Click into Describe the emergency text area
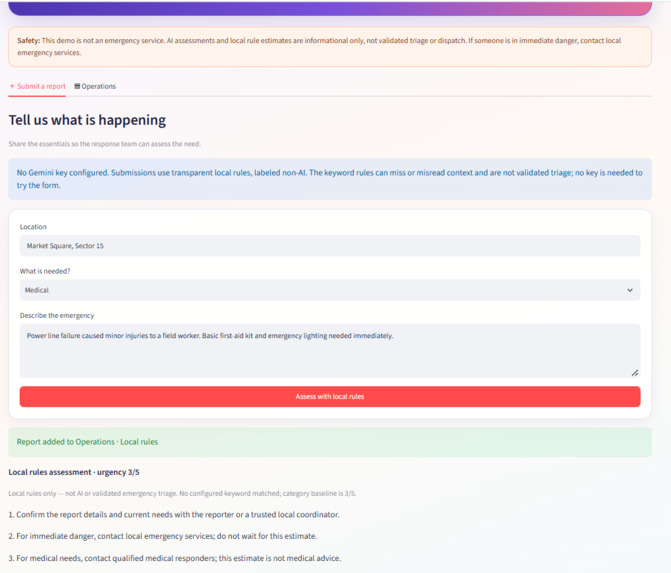671x573 pixels. pyautogui.click(x=330, y=350)
